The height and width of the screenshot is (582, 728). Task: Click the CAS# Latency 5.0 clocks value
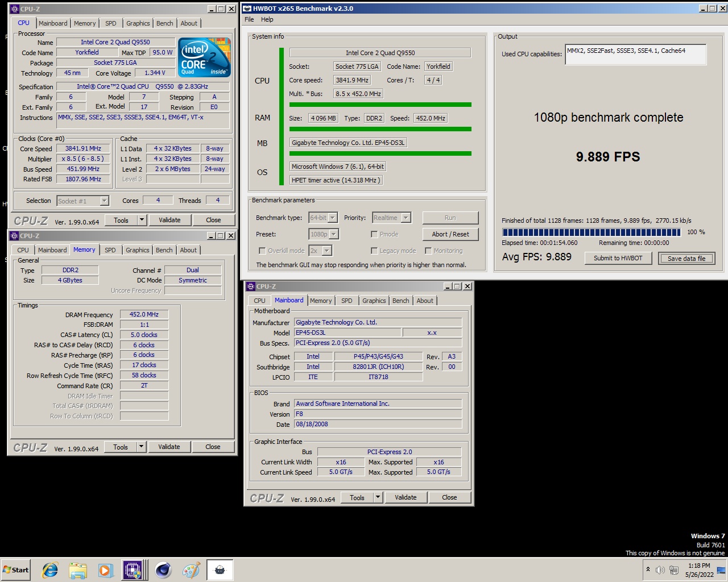[144, 335]
